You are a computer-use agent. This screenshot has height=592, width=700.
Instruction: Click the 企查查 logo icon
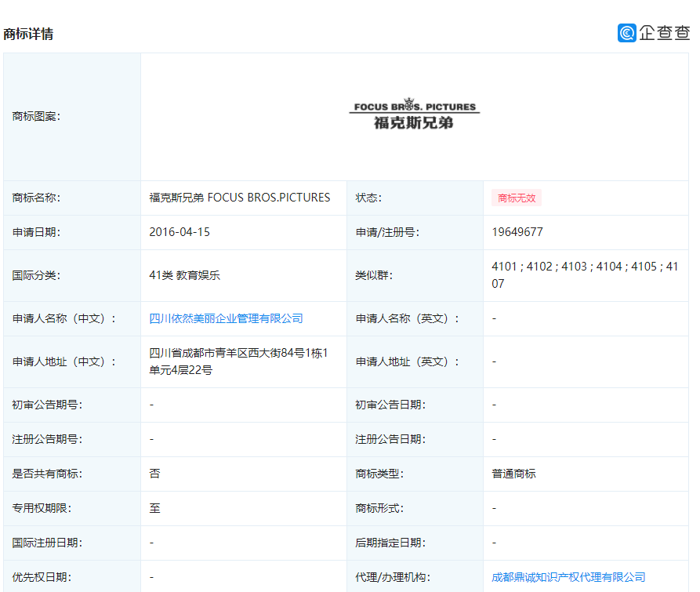627,33
